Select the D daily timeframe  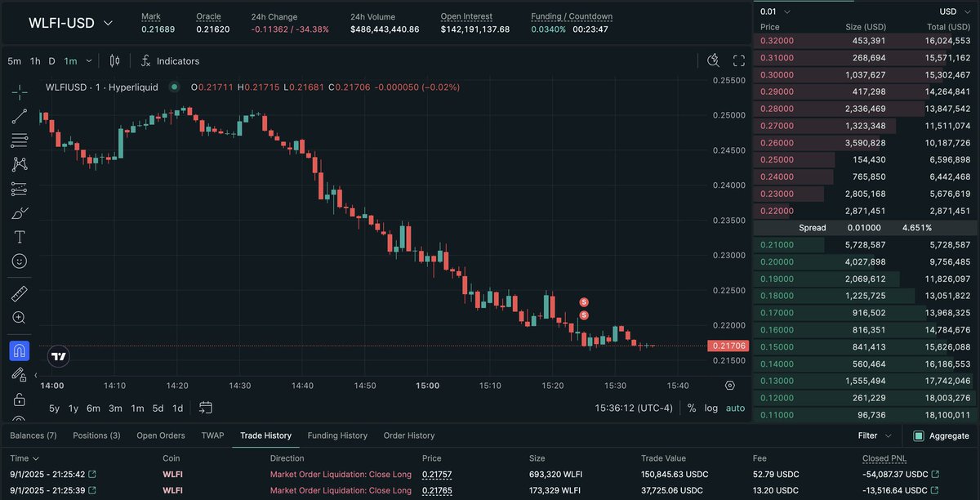[51, 61]
